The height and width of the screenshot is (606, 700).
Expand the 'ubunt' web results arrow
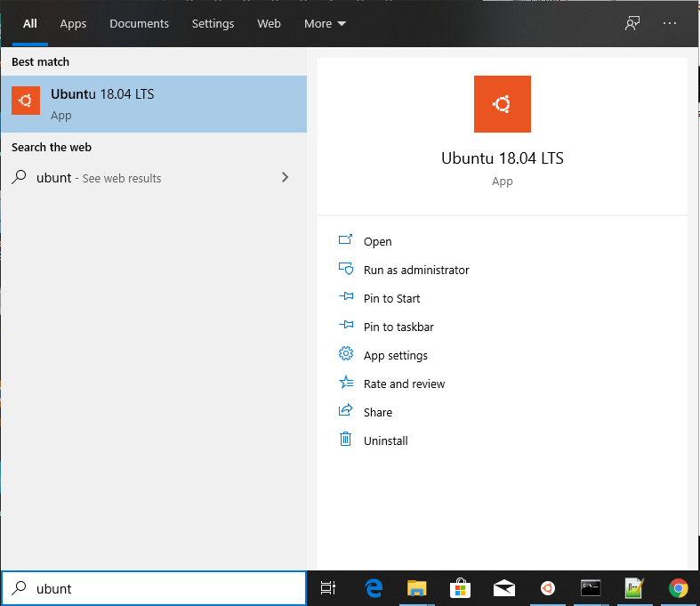pos(285,177)
